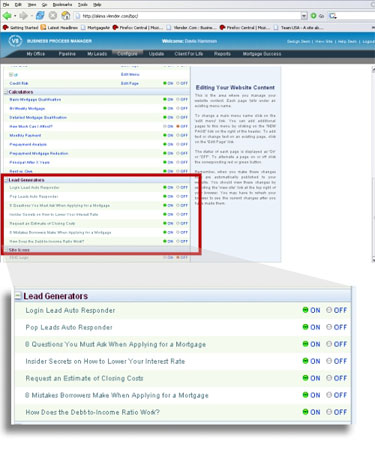Open the Prepayment Analysis calculator link
Image resolution: width=375 pixels, height=450 pixels.
[28, 144]
